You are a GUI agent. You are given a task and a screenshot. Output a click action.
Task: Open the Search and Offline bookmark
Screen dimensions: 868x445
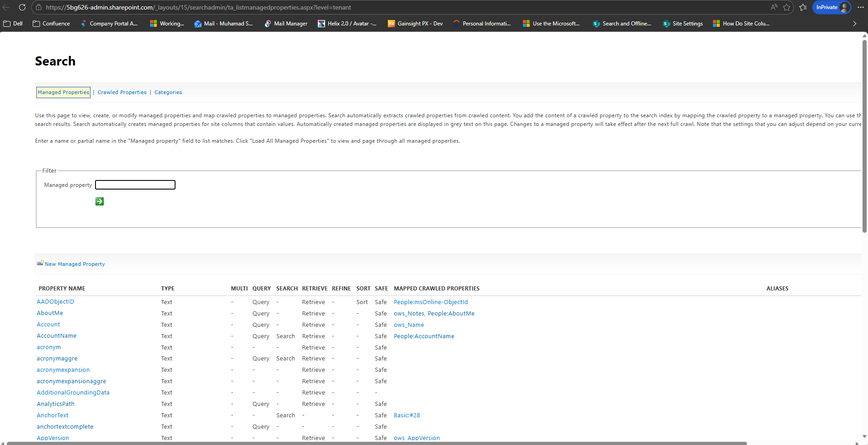click(x=622, y=24)
